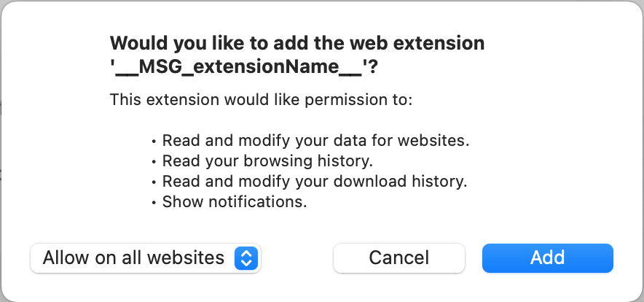
Task: Click the '__MSG_extensionName__' extension name text
Action: (241, 67)
